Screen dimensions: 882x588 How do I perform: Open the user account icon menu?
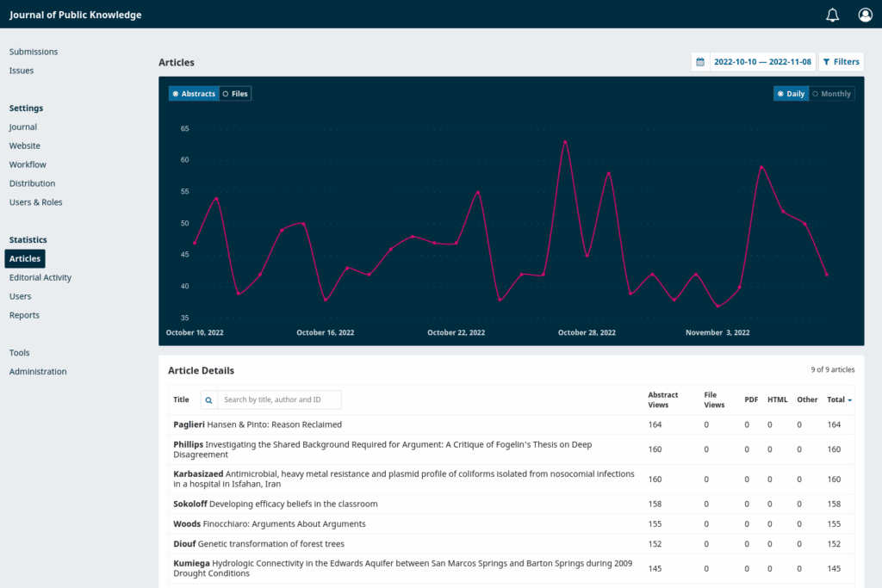865,15
